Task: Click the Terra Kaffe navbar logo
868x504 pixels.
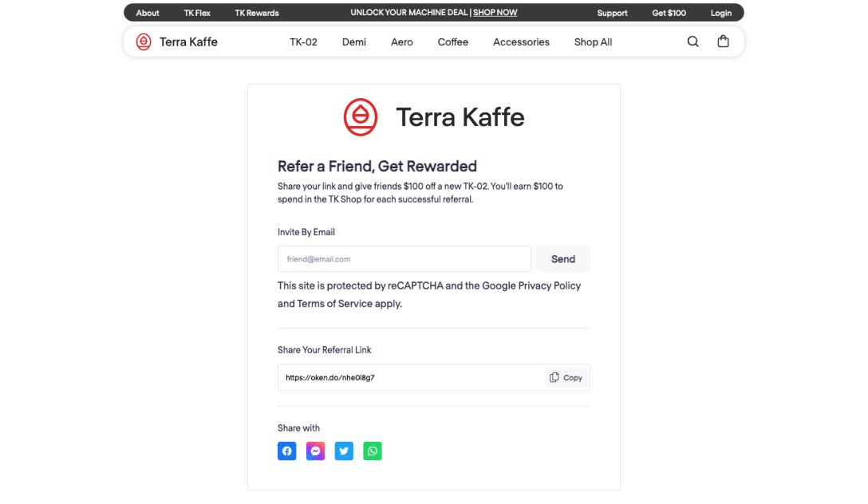Action: click(x=177, y=41)
